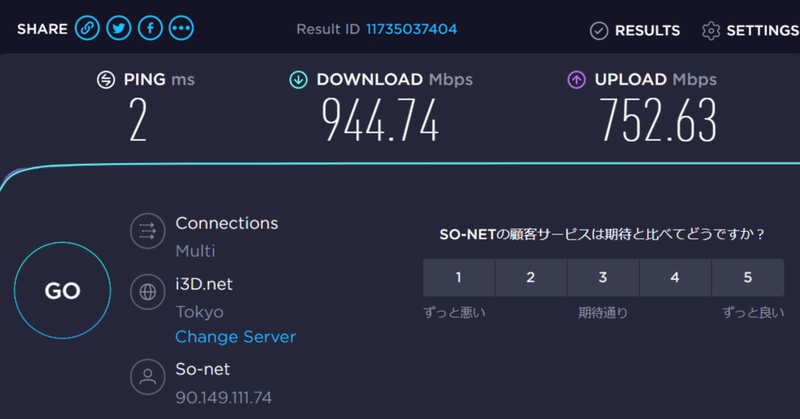Open the SETTINGS page
The image size is (800, 419).
762,30
